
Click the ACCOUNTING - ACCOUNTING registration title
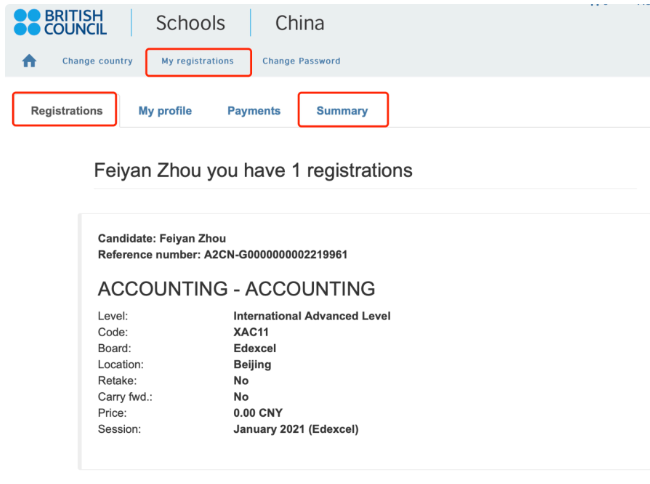(x=236, y=289)
